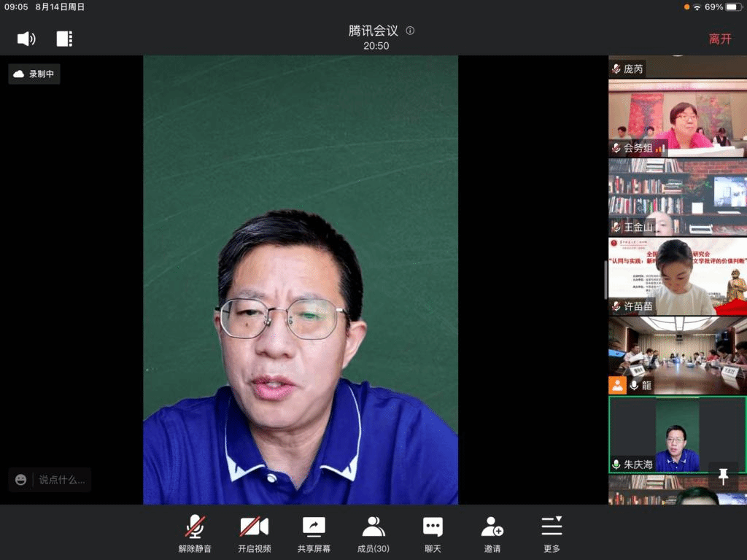Viewport: 747px width, 560px height.
Task: Select the 龍 conference room video
Action: [x=678, y=354]
